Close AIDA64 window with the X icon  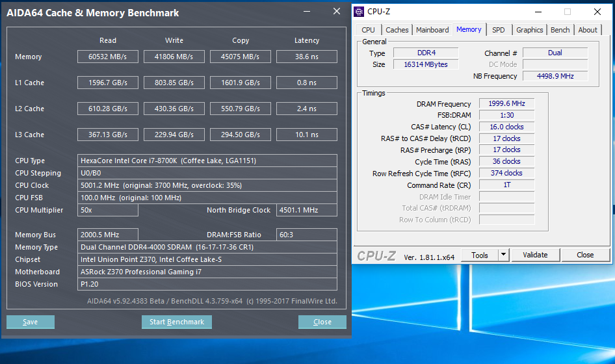click(337, 12)
